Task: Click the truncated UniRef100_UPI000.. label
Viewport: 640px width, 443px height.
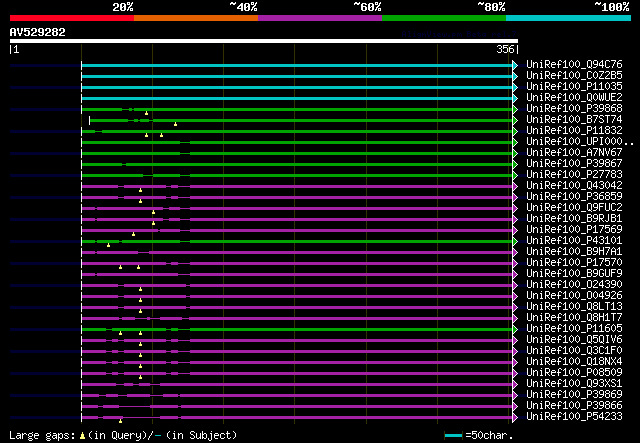Action: [580, 142]
